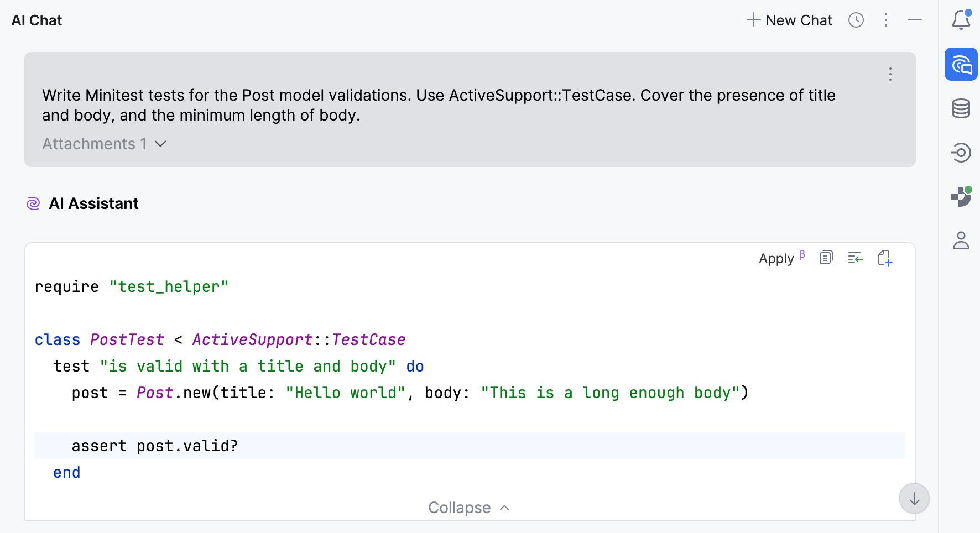The image size is (980, 533).
Task: Expand the Attachments 1 section
Action: 104,144
